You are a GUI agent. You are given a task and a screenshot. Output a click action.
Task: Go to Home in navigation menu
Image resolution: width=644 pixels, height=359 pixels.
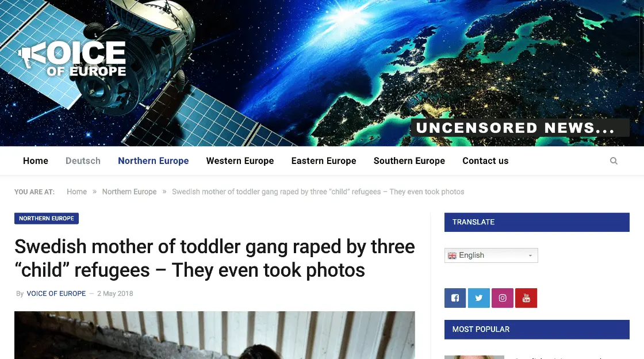(x=36, y=161)
